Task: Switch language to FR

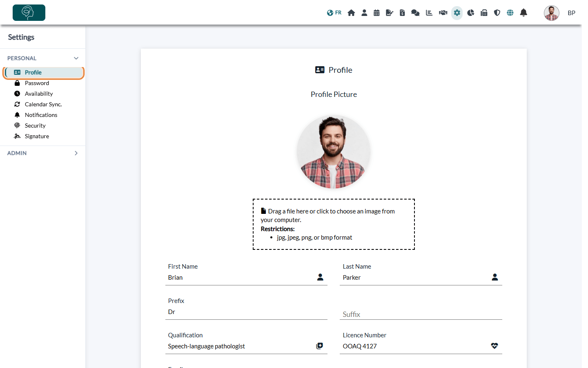Action: point(334,13)
